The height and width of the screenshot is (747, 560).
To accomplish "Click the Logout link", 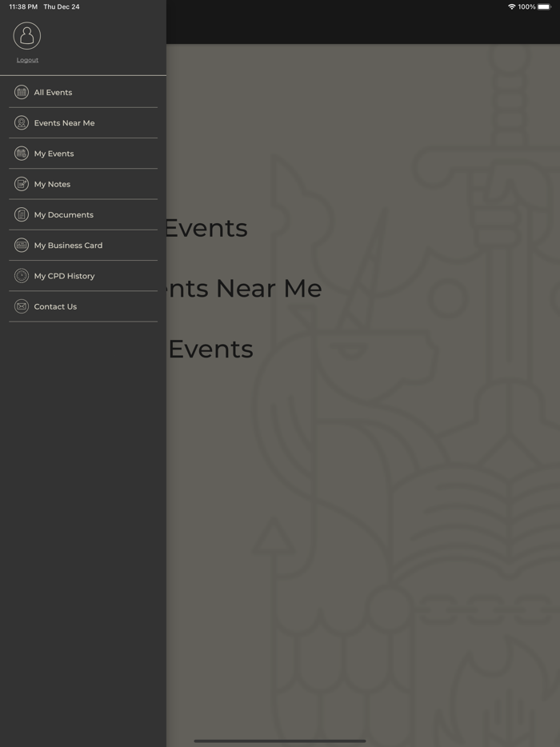I will pos(27,59).
